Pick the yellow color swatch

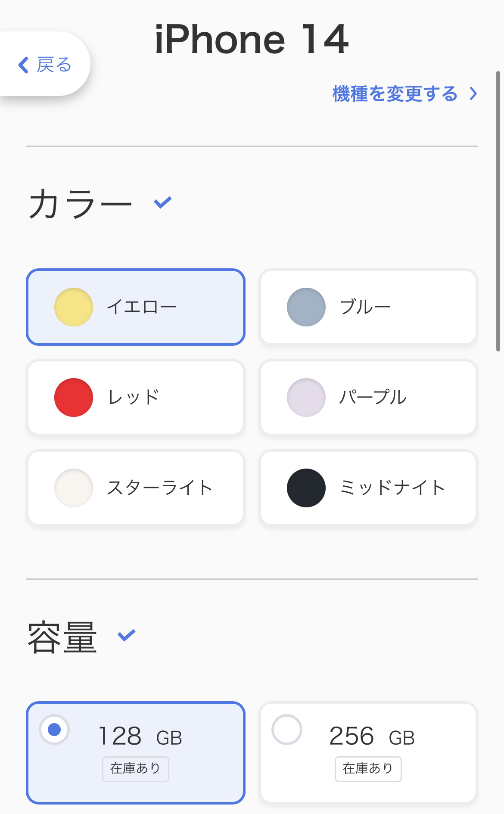(x=74, y=307)
